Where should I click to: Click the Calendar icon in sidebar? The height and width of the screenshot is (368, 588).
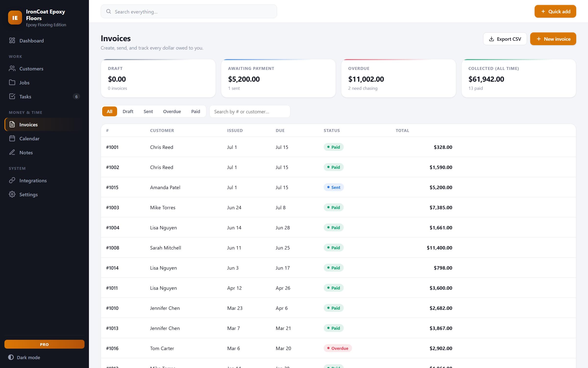pyautogui.click(x=12, y=138)
